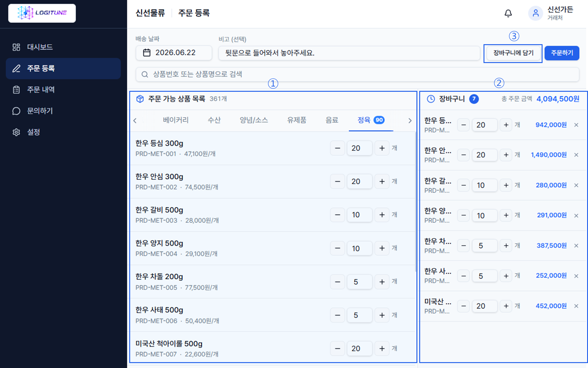Go to 대시보드 in the sidebar
The image size is (588, 368).
tap(63, 47)
